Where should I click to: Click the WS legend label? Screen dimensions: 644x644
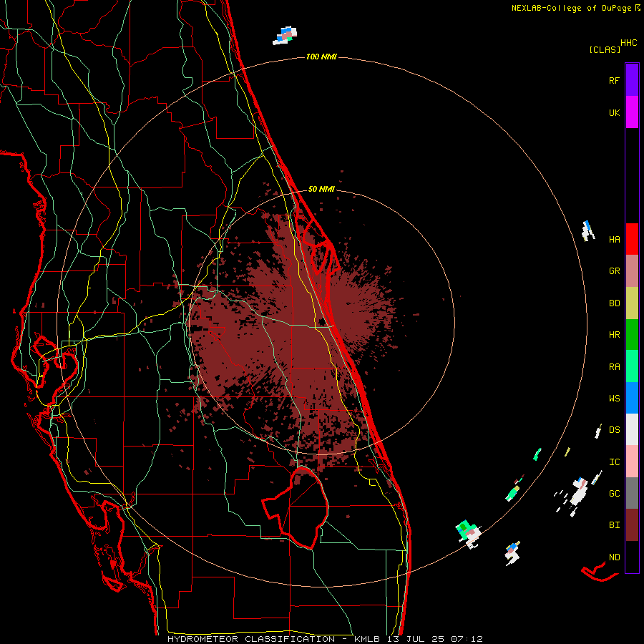click(x=614, y=399)
